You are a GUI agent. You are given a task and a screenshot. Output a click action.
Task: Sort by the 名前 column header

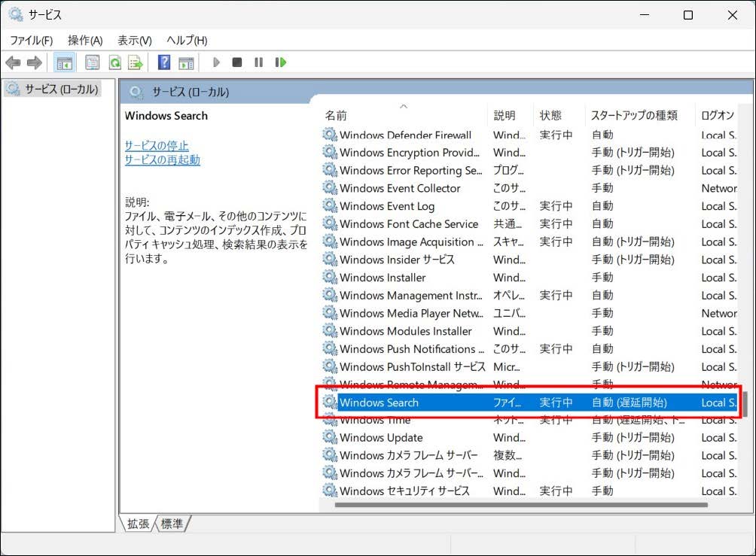pyautogui.click(x=404, y=115)
